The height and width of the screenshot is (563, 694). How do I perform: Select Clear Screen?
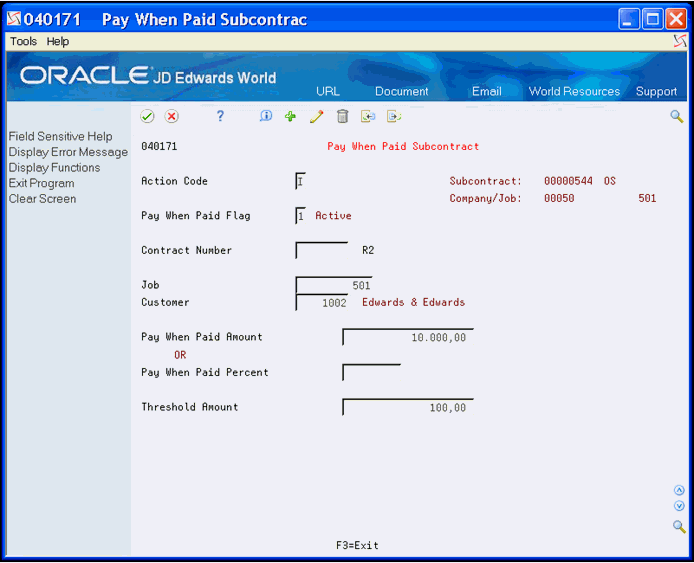click(42, 199)
